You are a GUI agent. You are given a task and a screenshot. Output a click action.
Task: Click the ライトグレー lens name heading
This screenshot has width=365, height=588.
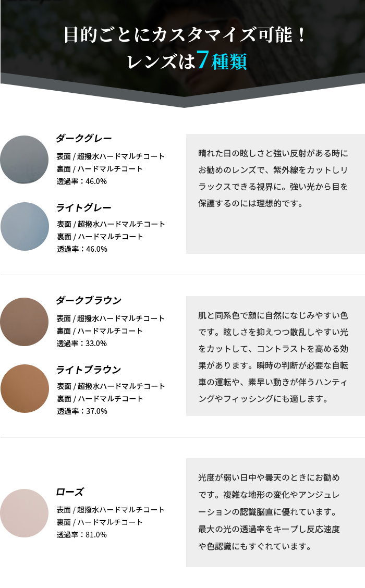[84, 208]
